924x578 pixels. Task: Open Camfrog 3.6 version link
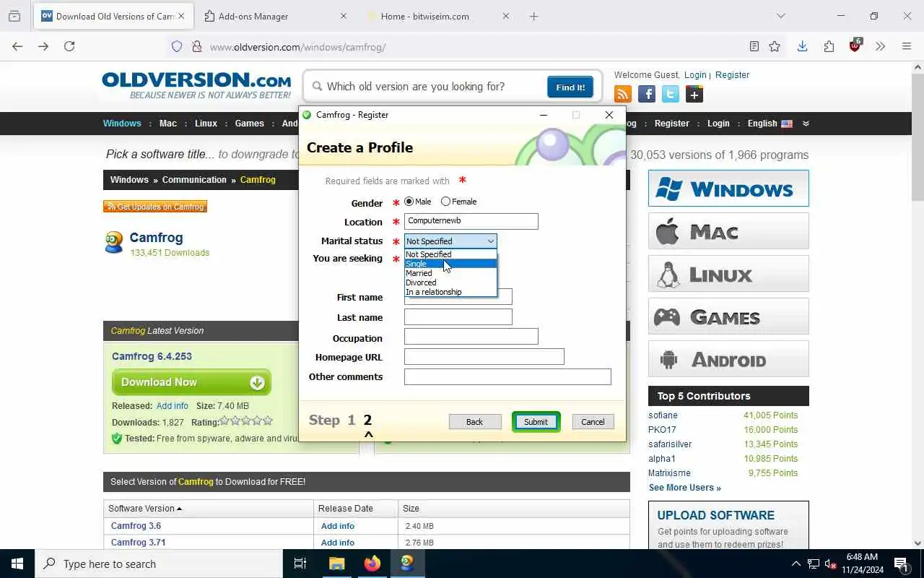136,525
